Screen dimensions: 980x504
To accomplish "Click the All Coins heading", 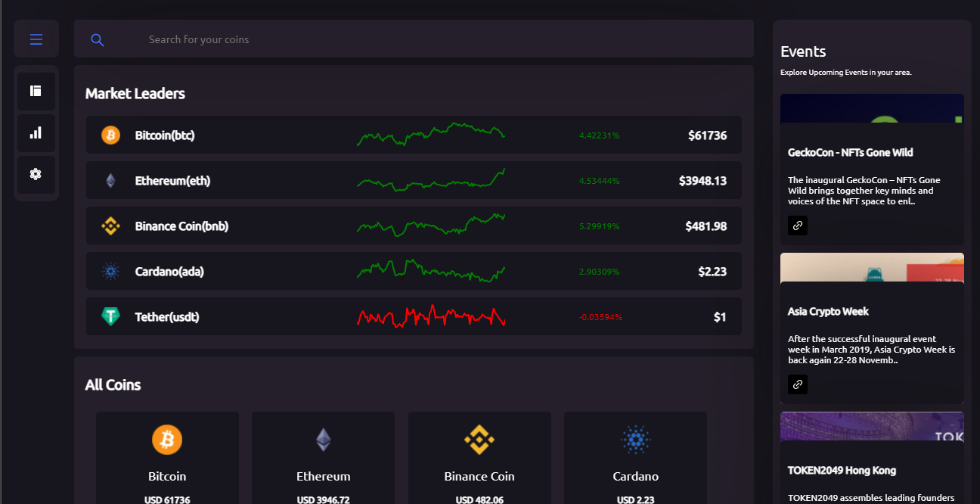I will 113,385.
